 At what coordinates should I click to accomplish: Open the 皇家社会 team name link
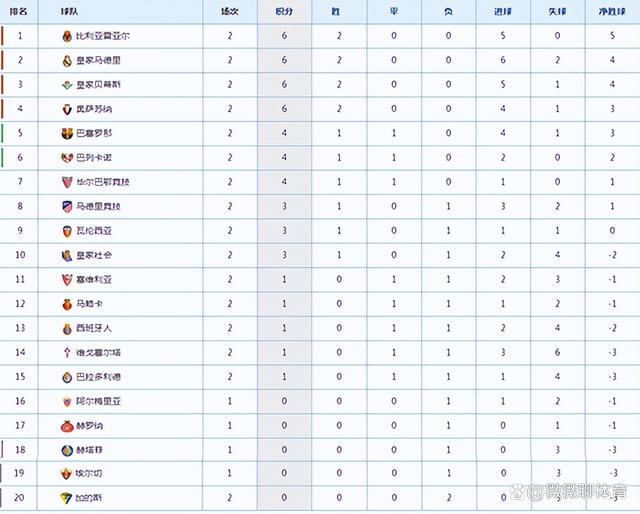coord(94,256)
